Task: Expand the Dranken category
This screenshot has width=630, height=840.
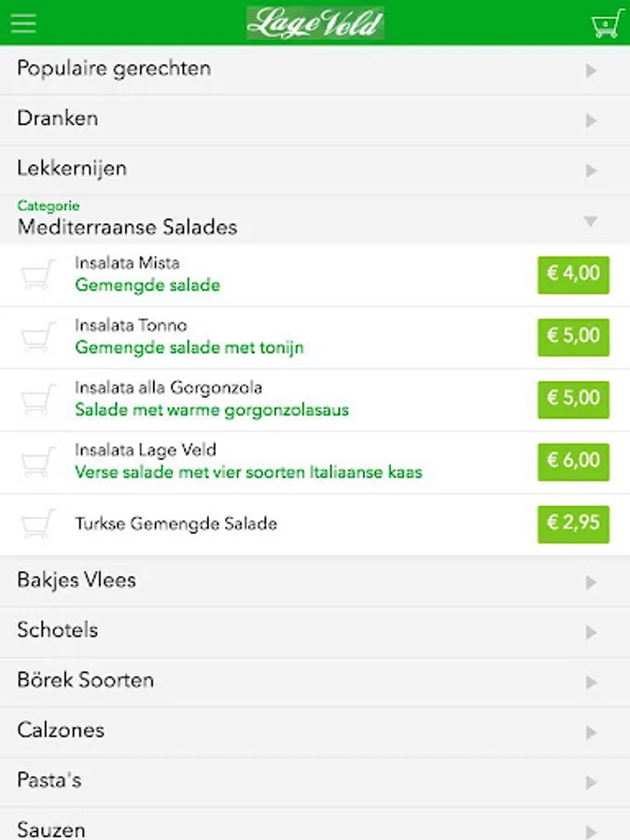Action: pyautogui.click(x=315, y=119)
